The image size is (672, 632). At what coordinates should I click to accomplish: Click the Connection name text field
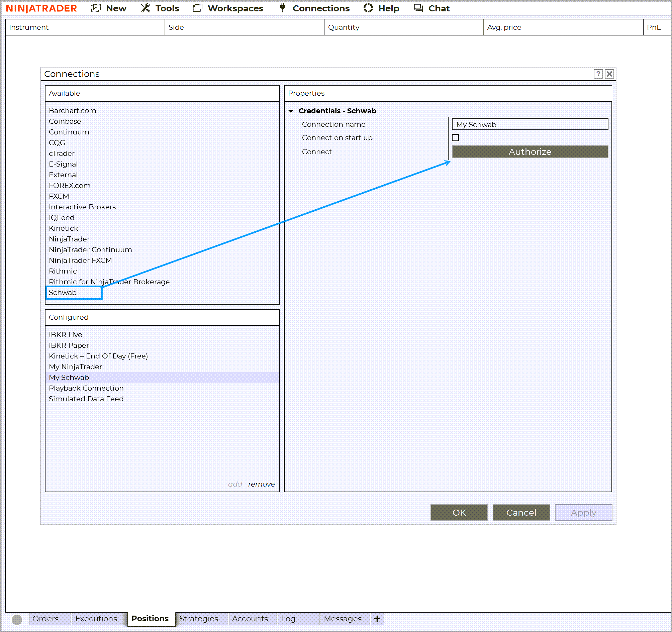tap(530, 124)
